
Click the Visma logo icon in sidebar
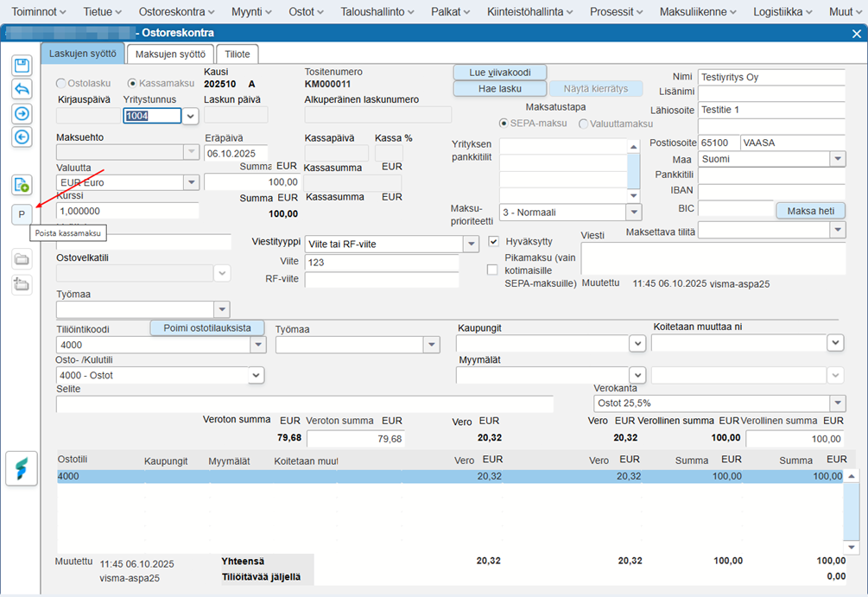[x=22, y=468]
